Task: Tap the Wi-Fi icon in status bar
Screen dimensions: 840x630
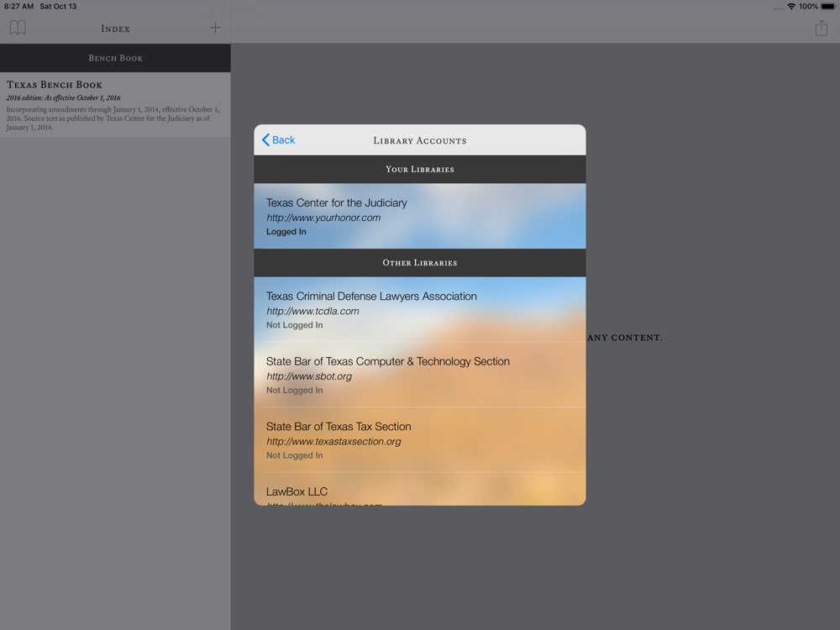Action: coord(791,7)
